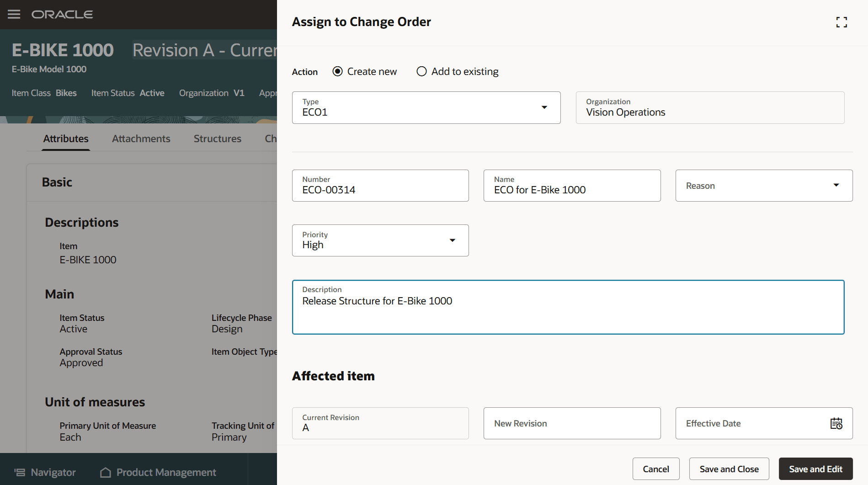Click the E-BIKE 1000 page title
The image size is (868, 485).
(x=63, y=50)
